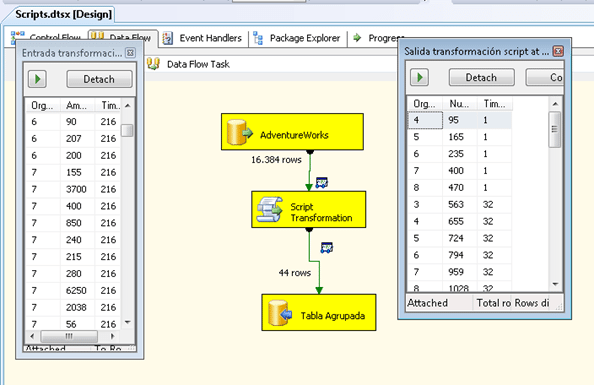
Task: Select cell 563 in Salida viewer
Action: pyautogui.click(x=460, y=205)
